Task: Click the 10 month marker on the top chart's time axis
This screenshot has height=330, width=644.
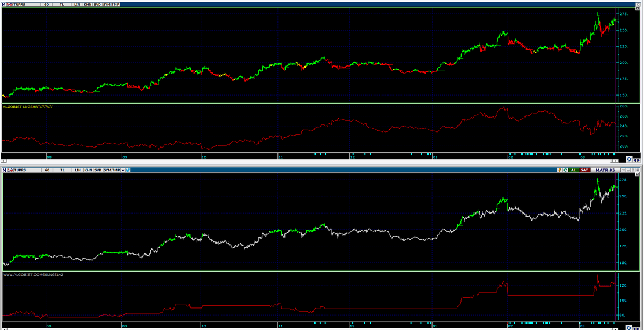Action: [x=204, y=157]
